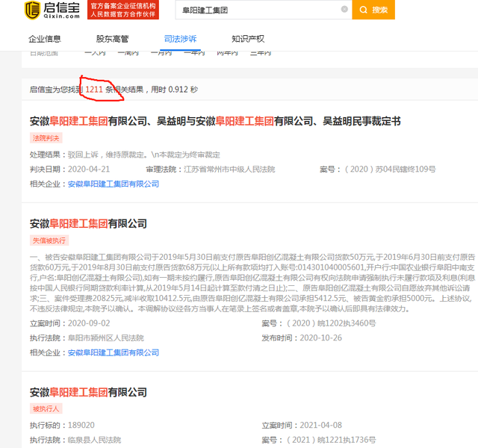Image resolution: width=478 pixels, height=448 pixels.
Task: Click the court name 临泉县人民法院
Action: (95, 440)
